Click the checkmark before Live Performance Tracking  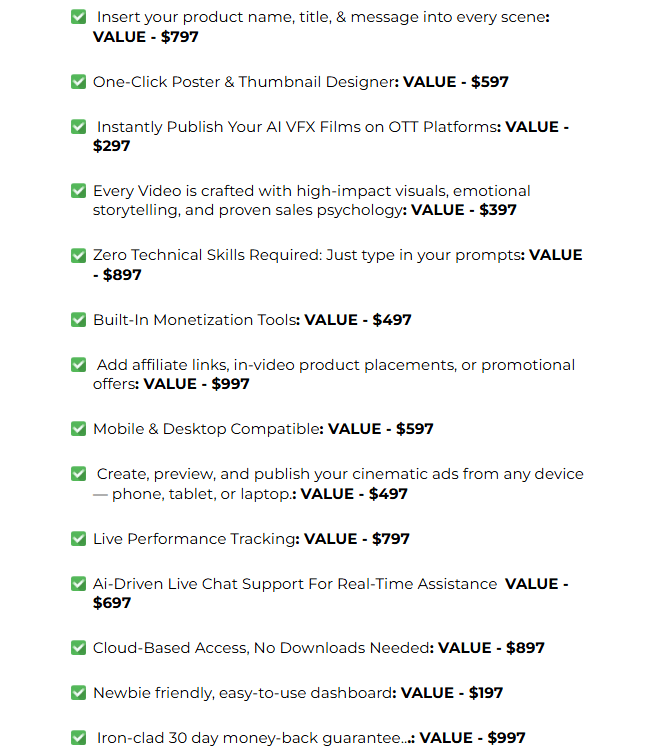78,539
